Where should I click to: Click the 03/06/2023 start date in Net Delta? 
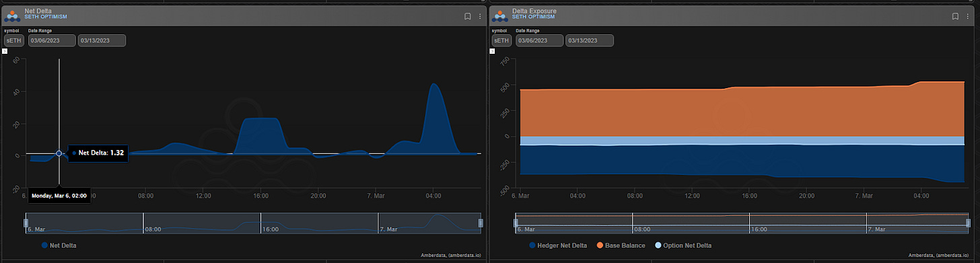pyautogui.click(x=52, y=40)
